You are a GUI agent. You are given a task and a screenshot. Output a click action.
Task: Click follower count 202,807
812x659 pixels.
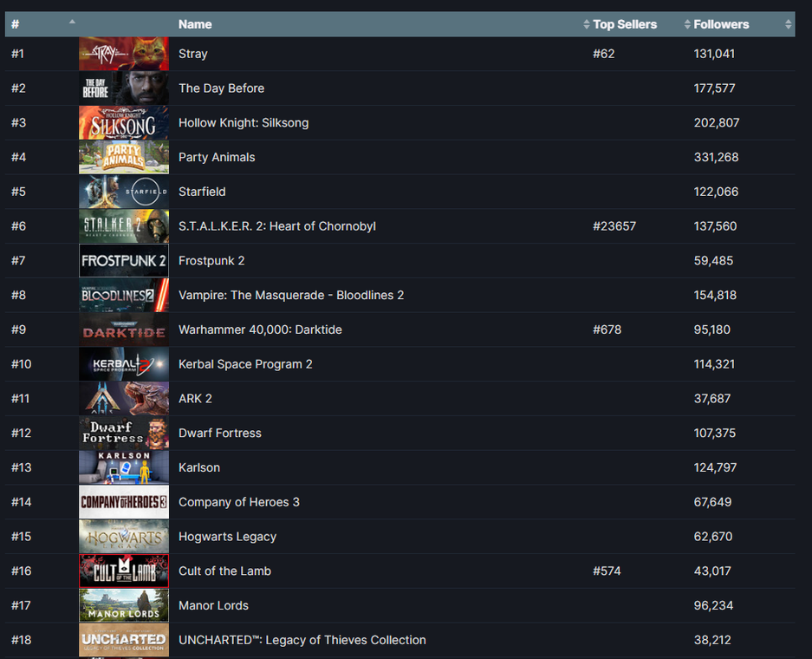click(x=716, y=123)
